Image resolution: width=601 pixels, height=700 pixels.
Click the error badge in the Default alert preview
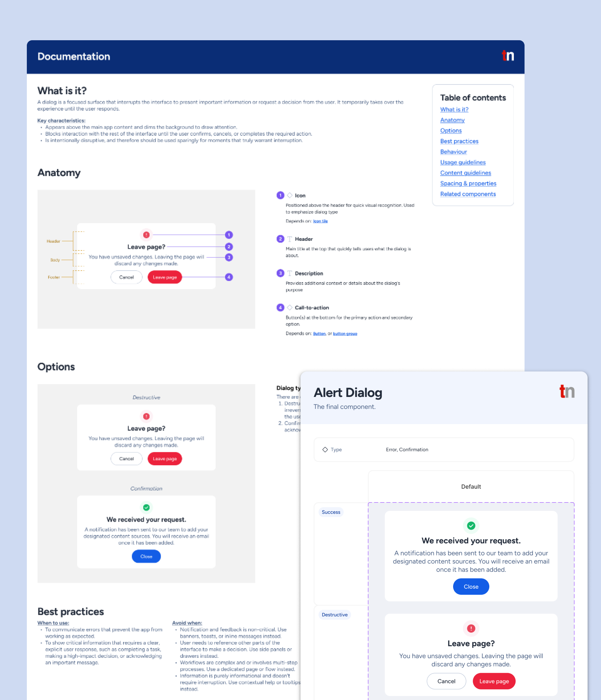tap(471, 629)
